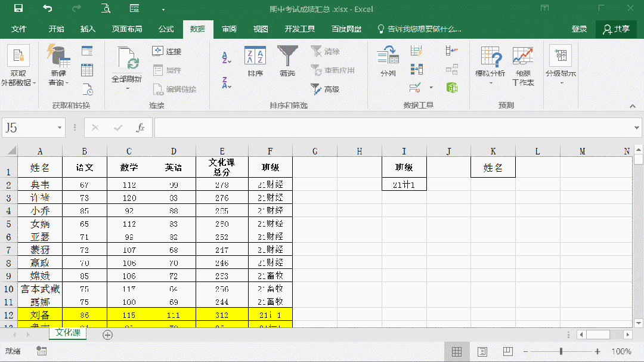The image size is (644, 362).
Task: Click the 清除 filter button
Action: pos(326,51)
